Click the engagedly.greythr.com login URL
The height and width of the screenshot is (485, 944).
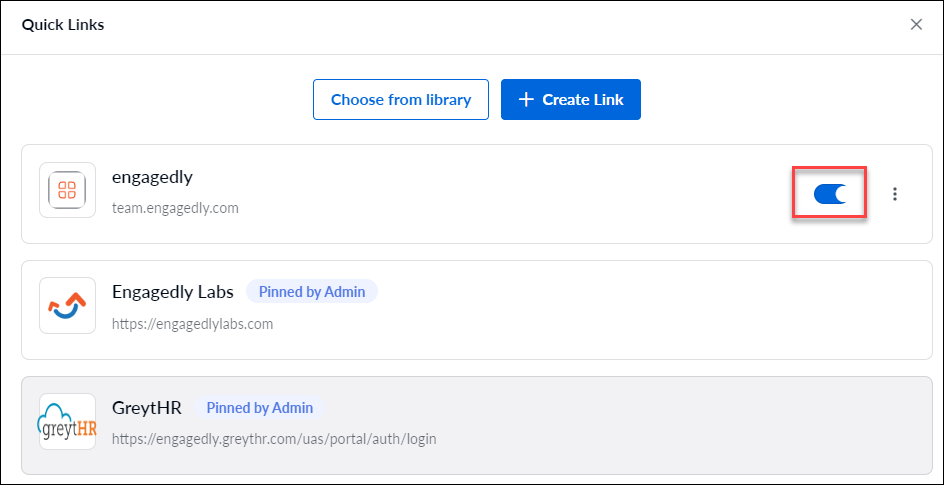tap(274, 439)
